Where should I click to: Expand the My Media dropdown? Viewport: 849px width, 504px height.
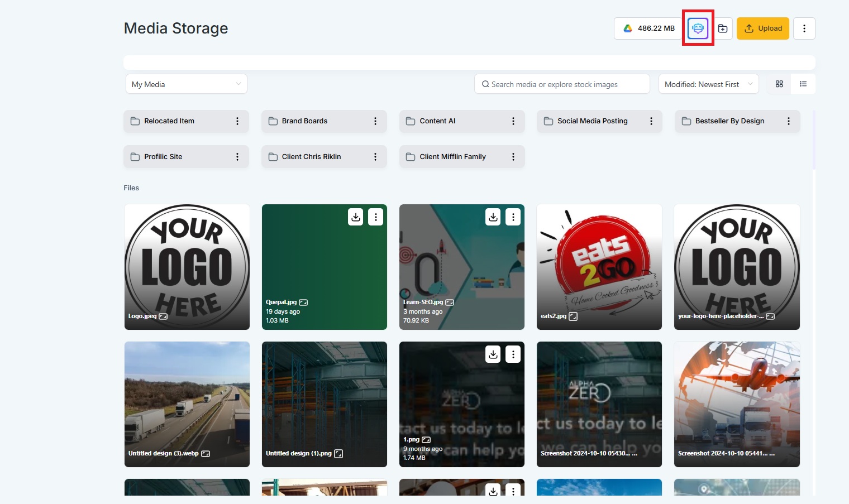click(186, 84)
